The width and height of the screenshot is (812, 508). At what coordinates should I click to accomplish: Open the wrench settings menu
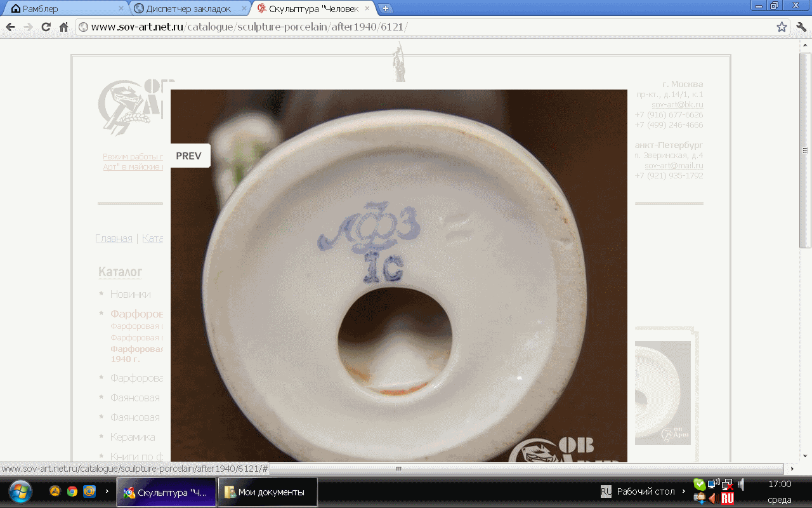click(801, 27)
